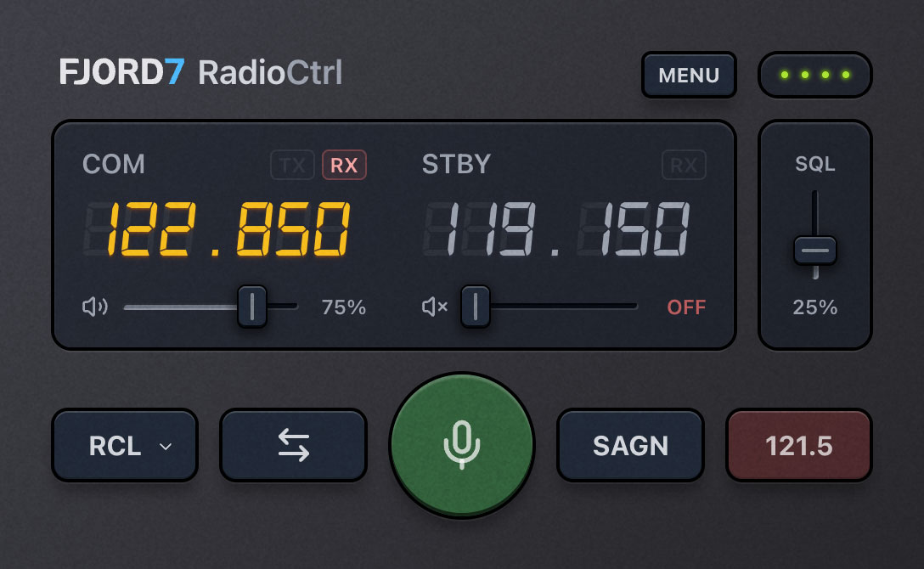Click the RX indicator on the STBY display
Viewport: 924px width, 569px height.
coord(685,165)
